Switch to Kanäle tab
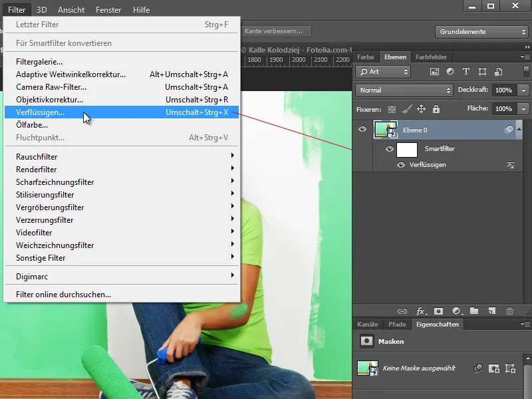 pyautogui.click(x=368, y=325)
